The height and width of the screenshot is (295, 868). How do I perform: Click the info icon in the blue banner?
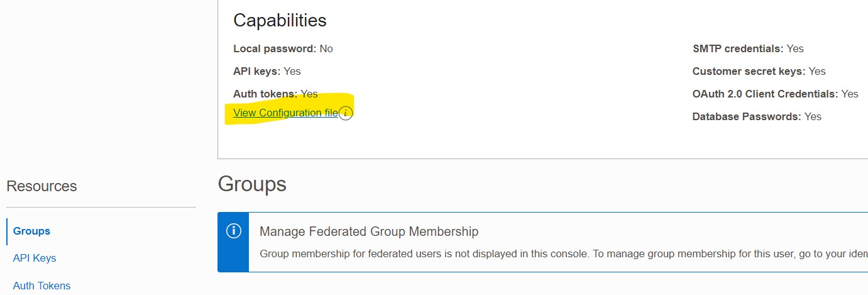click(x=233, y=231)
